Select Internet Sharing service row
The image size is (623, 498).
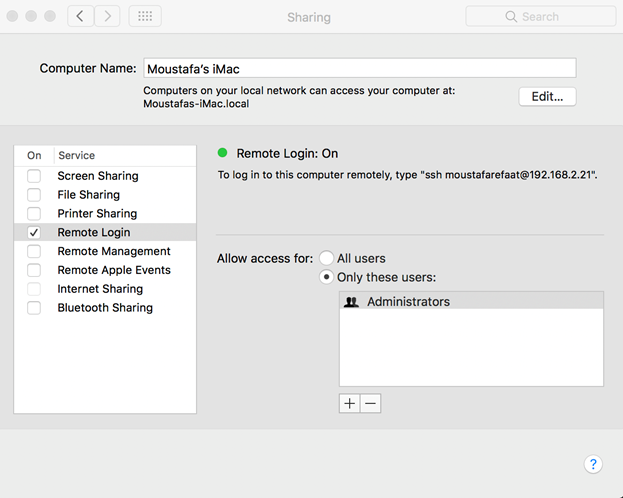100,289
